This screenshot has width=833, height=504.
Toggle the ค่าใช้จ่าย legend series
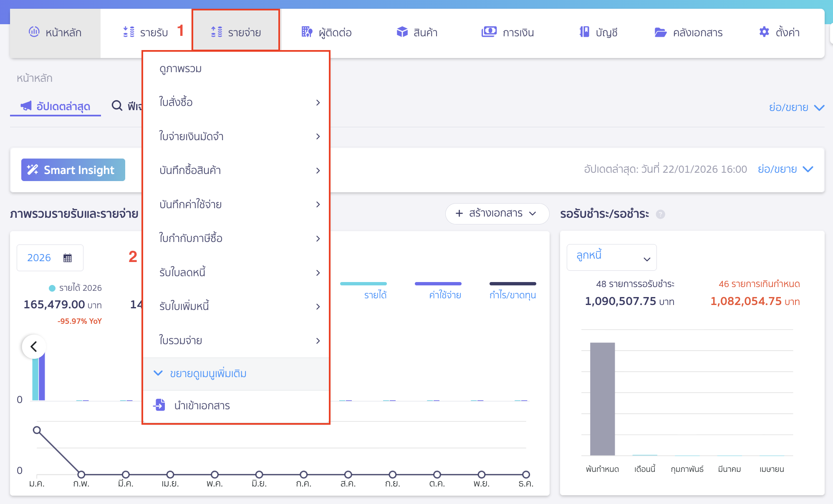(444, 295)
